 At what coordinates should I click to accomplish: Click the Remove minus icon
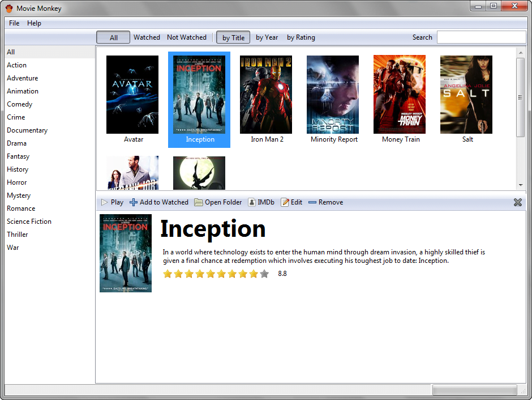[312, 202]
